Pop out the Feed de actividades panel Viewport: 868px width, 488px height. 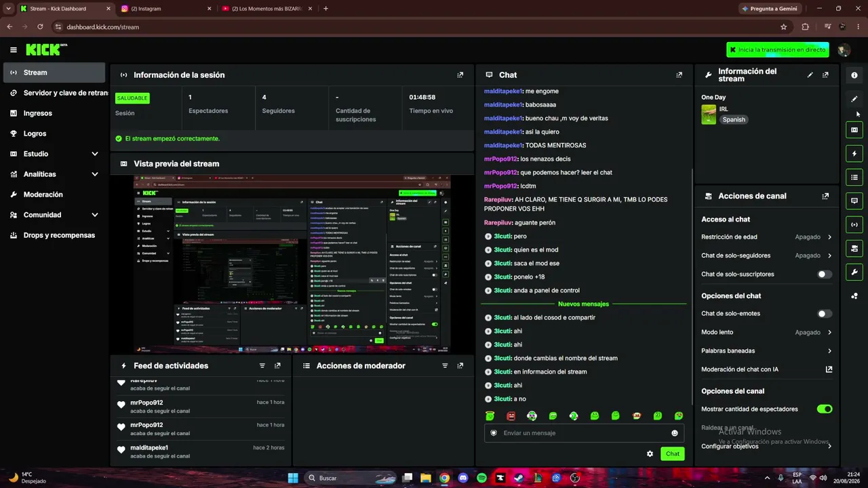277,365
